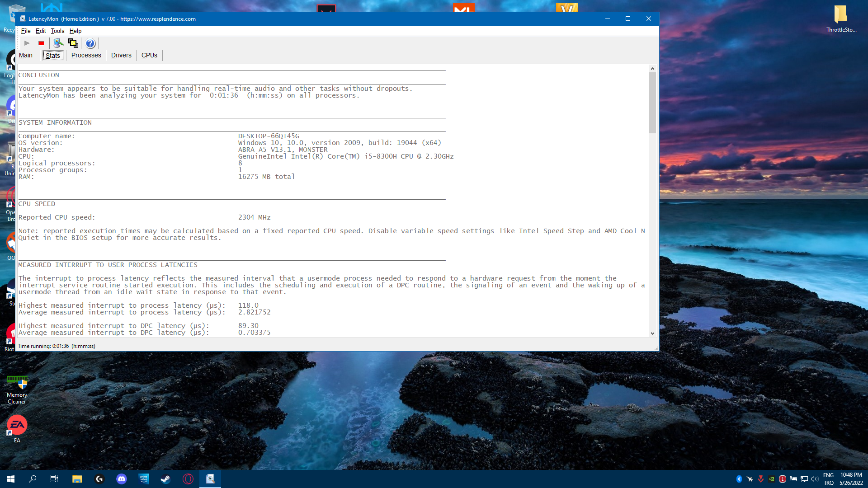Image resolution: width=868 pixels, height=488 pixels.
Task: Click the EA desktop shortcut icon
Action: point(17,426)
